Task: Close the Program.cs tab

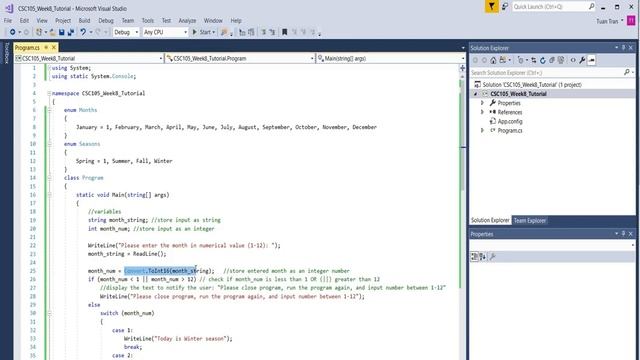Action: pos(53,48)
